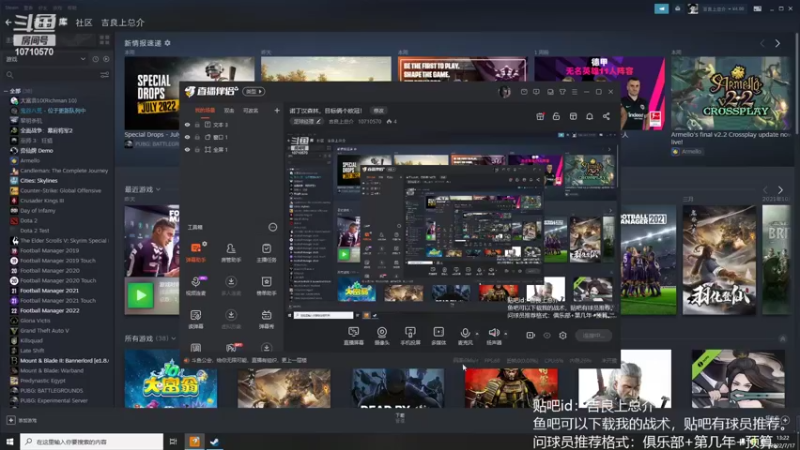This screenshot has height=450, width=800.
Task: Mute the 扬声器 speaker icon
Action: [493, 334]
